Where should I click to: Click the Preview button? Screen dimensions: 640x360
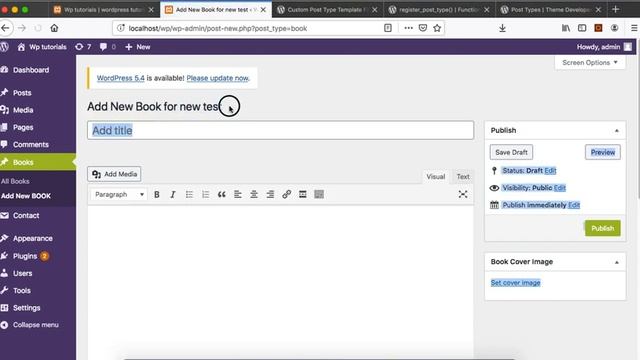pyautogui.click(x=603, y=152)
